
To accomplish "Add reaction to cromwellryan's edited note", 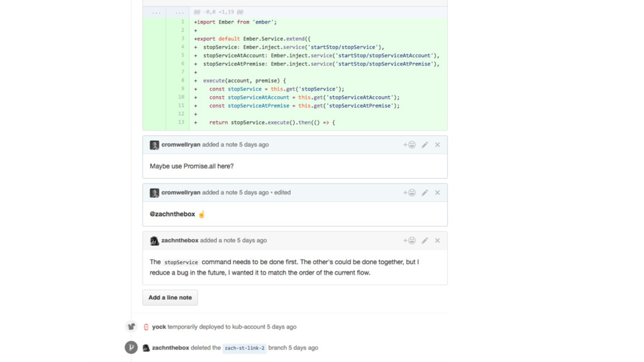I will tap(409, 192).
